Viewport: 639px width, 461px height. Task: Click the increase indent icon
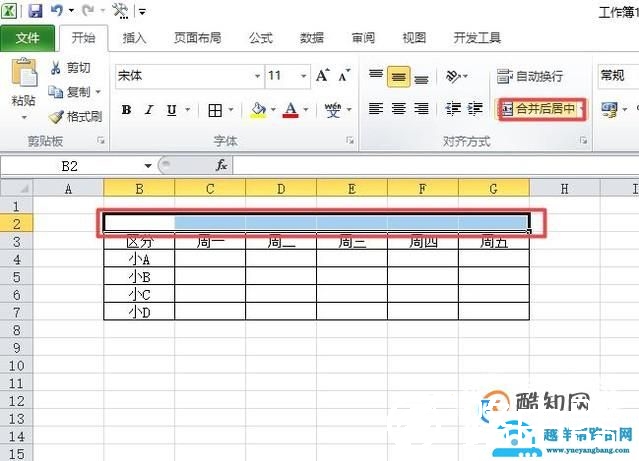pyautogui.click(x=475, y=109)
